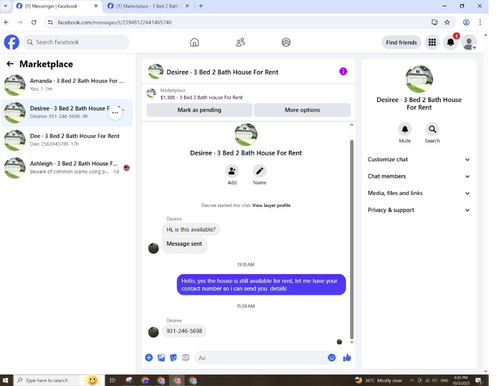
Task: Open the Windows action center icon
Action: [x=478, y=380]
